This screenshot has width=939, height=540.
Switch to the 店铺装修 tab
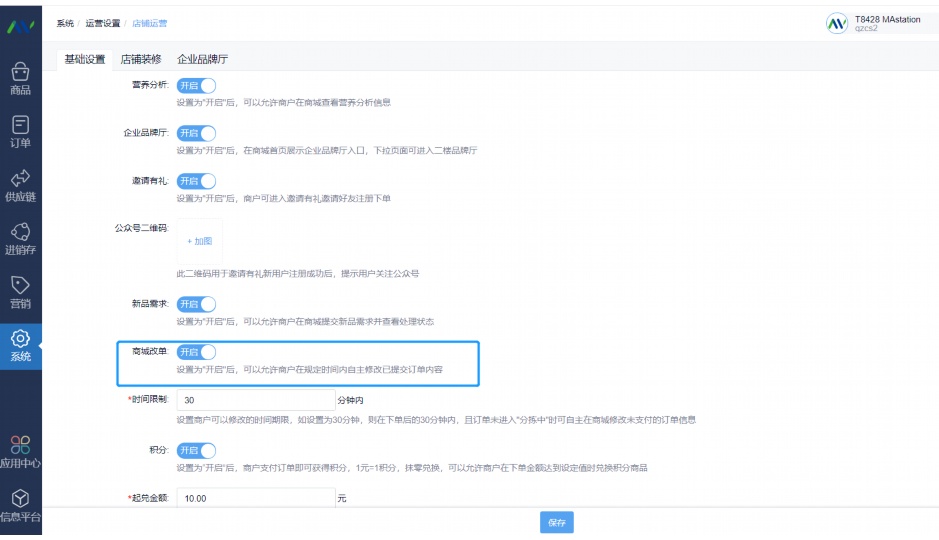[141, 59]
